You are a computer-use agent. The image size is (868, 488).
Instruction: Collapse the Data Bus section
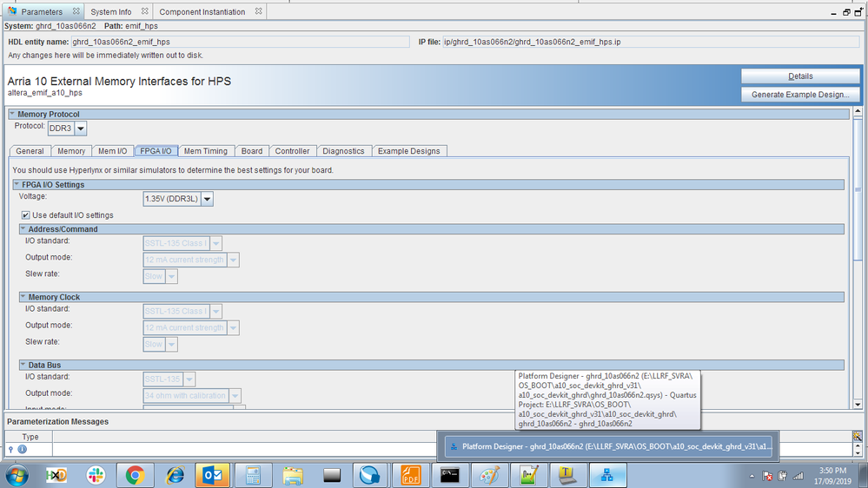(x=23, y=365)
